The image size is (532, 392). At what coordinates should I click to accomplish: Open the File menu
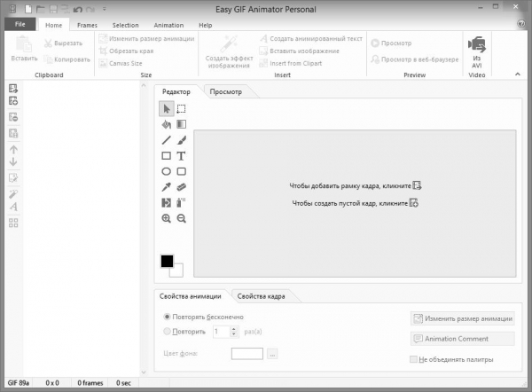[20, 24]
